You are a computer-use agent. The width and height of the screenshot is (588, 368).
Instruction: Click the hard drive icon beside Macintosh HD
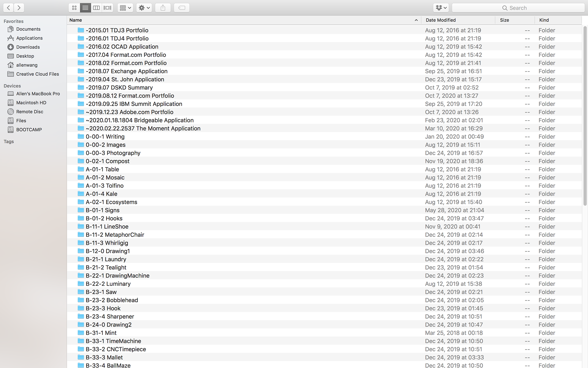point(10,103)
